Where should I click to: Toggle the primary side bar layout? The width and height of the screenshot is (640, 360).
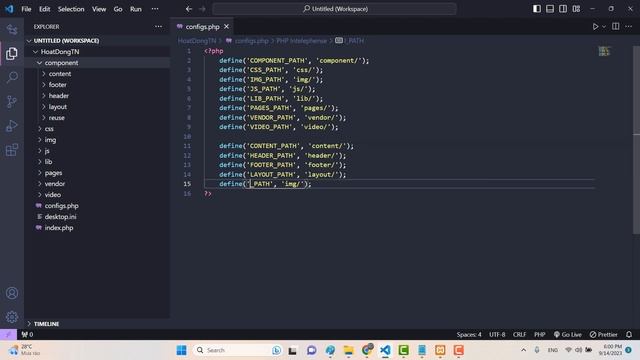point(537,9)
